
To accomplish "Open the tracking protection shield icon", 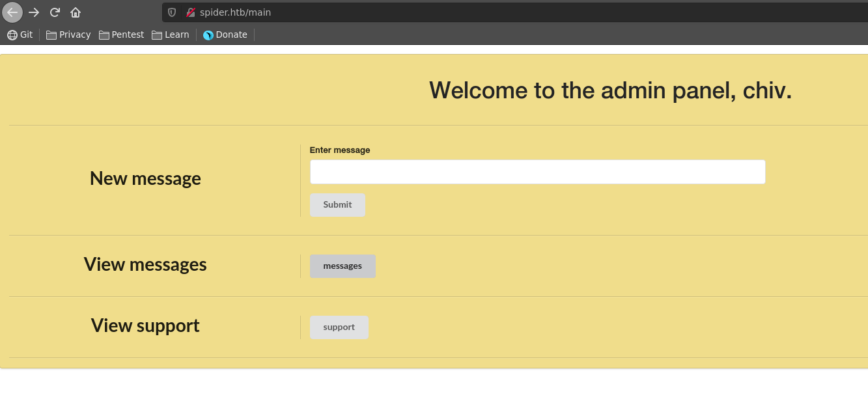I will pos(172,12).
